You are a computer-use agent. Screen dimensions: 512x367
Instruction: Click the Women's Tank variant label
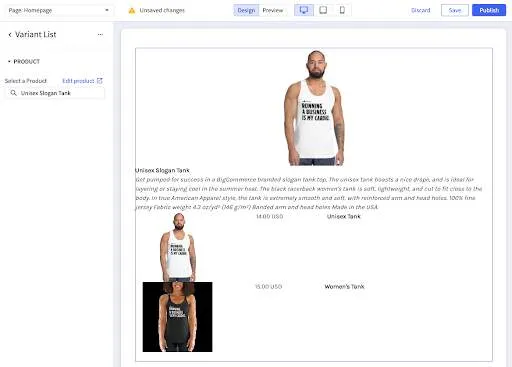pos(344,286)
